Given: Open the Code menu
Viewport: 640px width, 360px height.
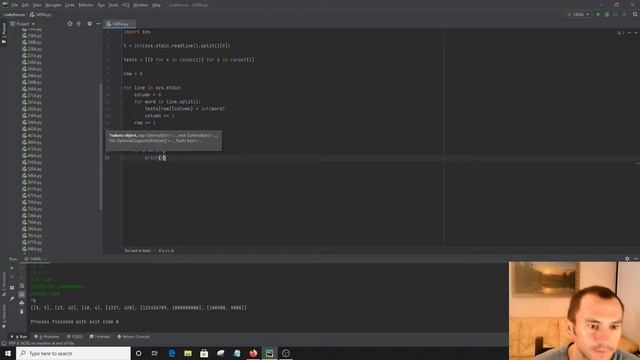Looking at the screenshot, I should pyautogui.click(x=70, y=5).
